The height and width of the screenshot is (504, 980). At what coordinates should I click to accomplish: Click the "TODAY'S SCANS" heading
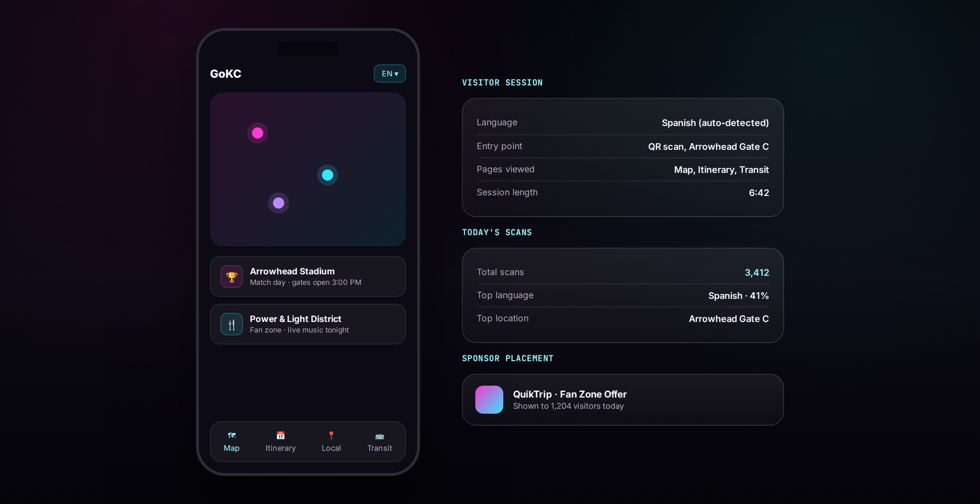point(497,233)
